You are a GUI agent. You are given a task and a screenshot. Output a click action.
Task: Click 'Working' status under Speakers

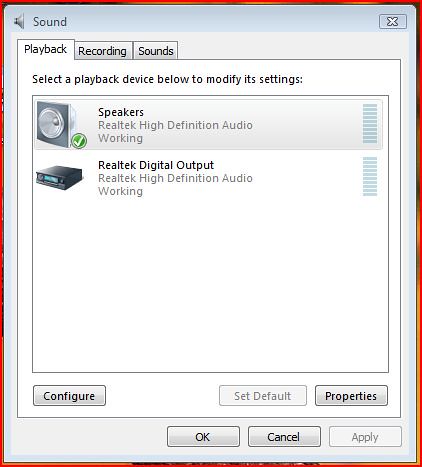[120, 138]
